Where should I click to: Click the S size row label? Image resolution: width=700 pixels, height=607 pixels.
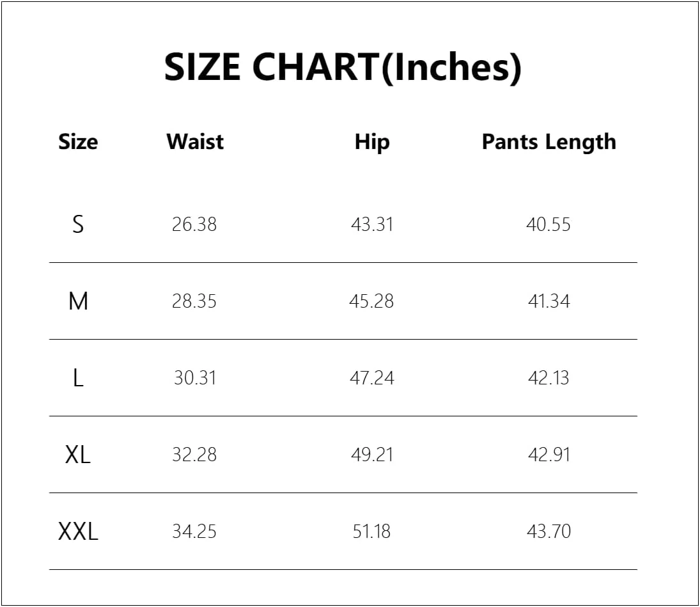point(78,225)
